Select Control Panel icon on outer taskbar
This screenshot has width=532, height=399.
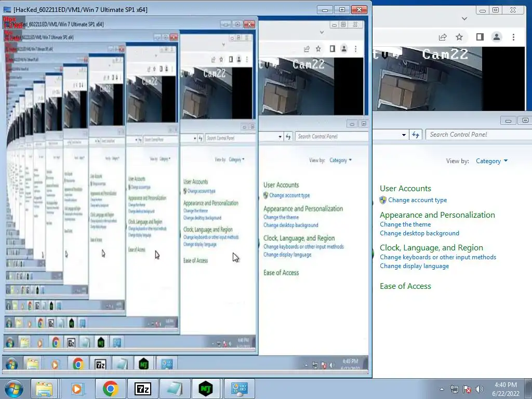(x=239, y=389)
